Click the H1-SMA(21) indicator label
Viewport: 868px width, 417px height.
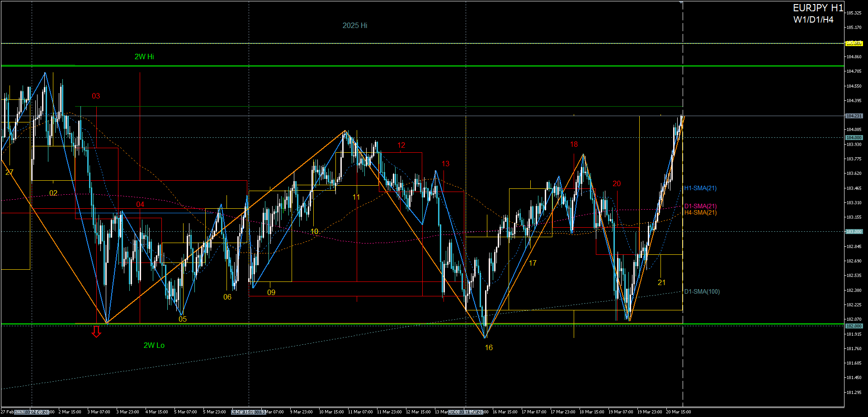click(x=700, y=188)
